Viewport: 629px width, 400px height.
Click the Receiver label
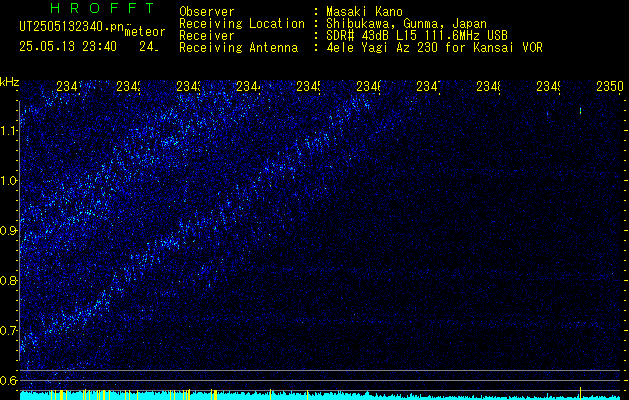coord(207,36)
